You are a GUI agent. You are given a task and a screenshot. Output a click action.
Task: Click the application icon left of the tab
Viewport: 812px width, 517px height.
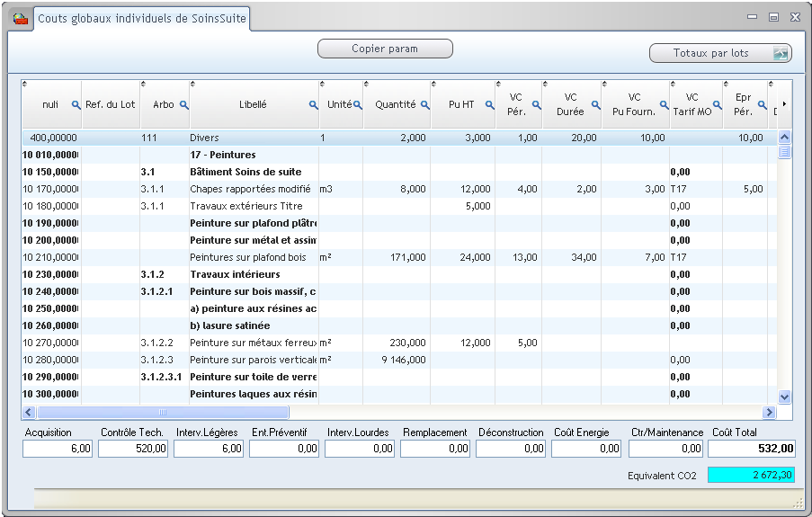pyautogui.click(x=20, y=18)
